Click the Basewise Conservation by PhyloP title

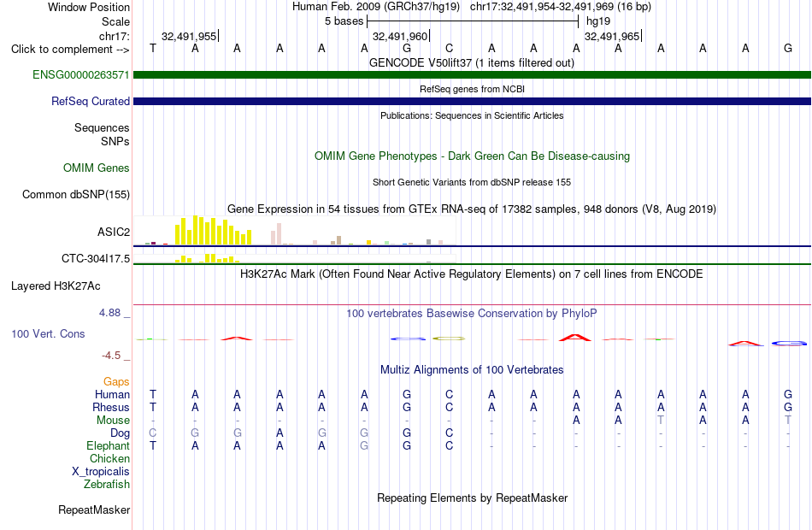point(472,313)
